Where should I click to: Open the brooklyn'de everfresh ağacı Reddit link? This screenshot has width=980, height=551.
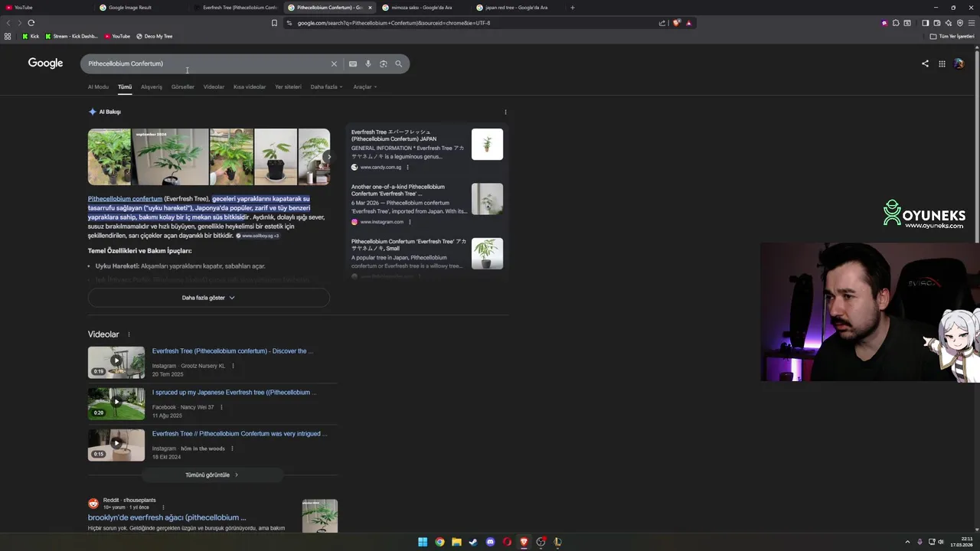tap(167, 517)
